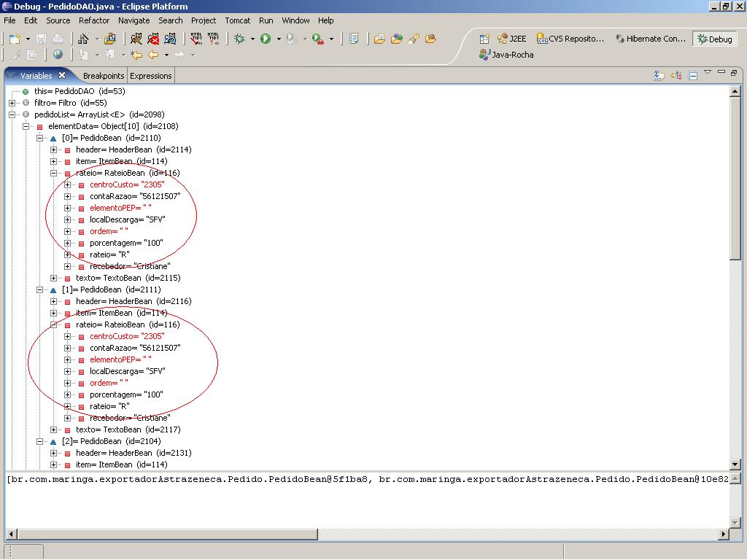The width and height of the screenshot is (747, 560).
Task: Click the Collapse All icon in Variables view
Action: (693, 75)
